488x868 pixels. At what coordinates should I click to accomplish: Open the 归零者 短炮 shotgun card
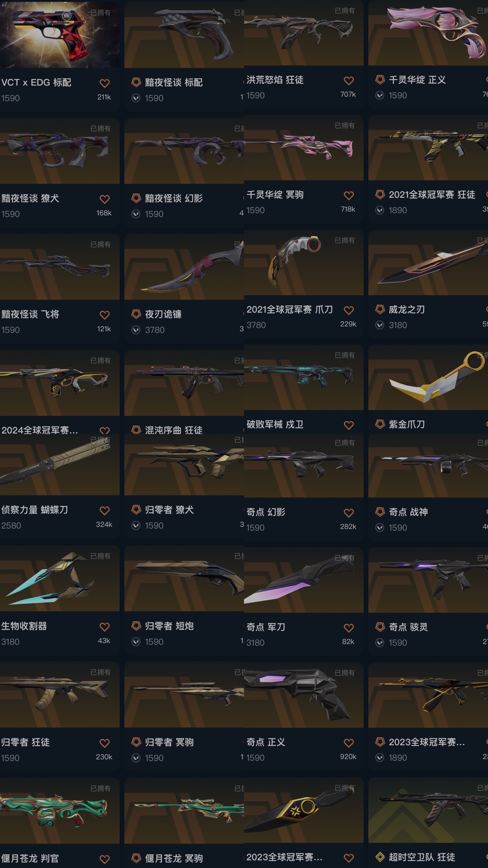[x=184, y=600]
